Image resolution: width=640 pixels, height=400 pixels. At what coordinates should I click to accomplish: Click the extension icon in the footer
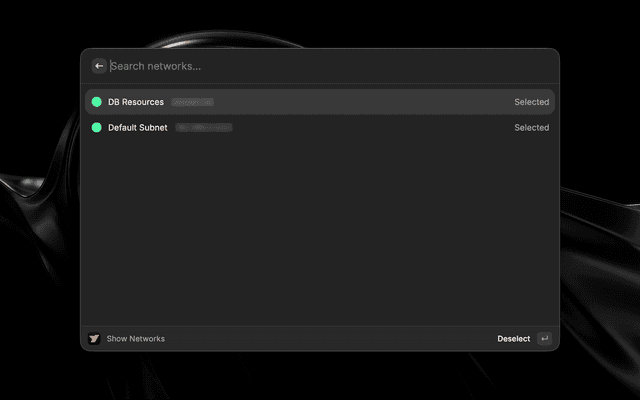[94, 339]
